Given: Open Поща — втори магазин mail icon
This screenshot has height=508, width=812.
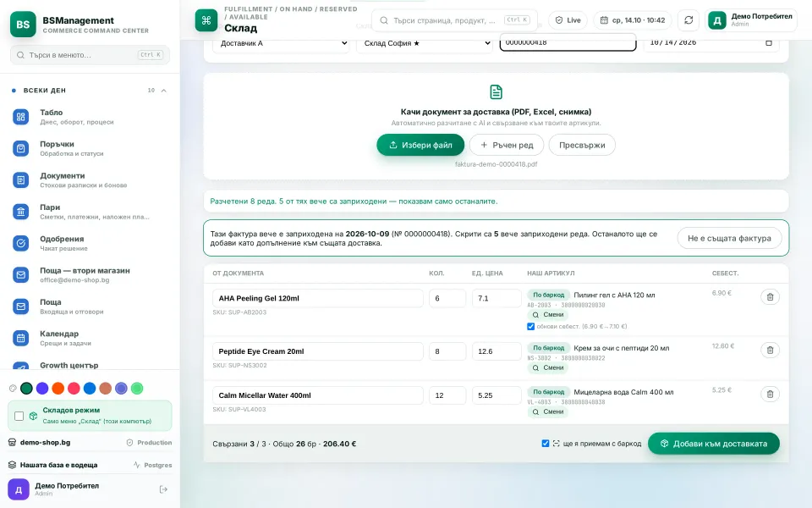Looking at the screenshot, I should [x=20, y=274].
